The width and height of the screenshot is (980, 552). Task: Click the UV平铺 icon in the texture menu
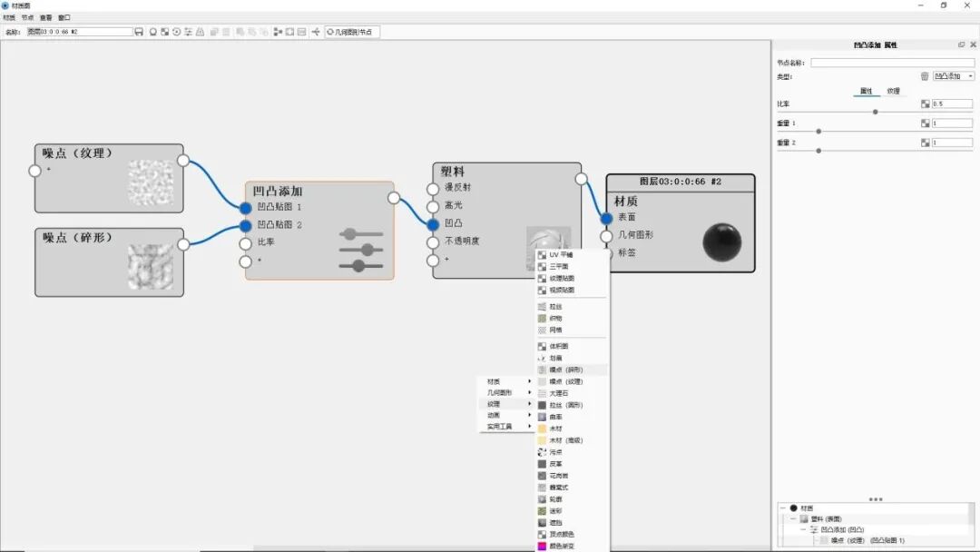542,255
